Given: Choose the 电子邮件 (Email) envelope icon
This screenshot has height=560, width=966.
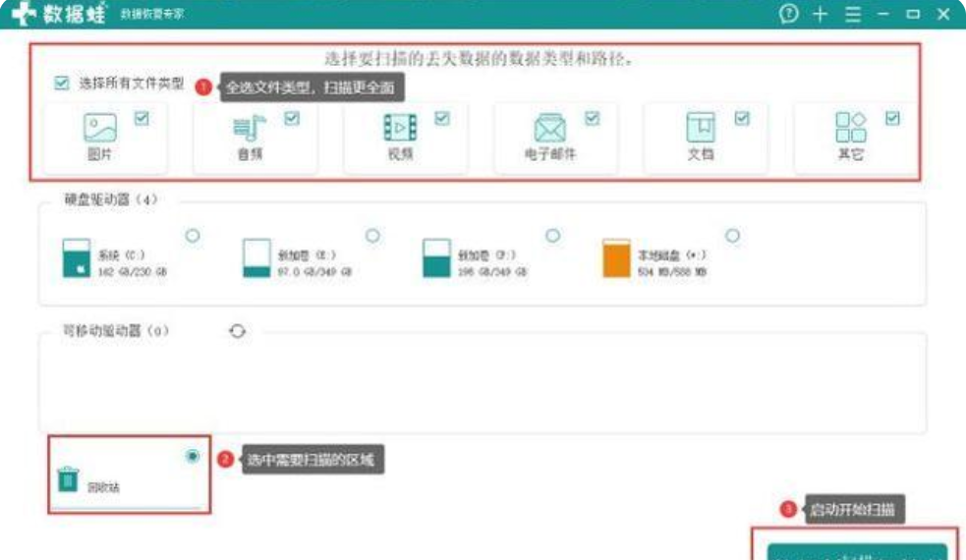Looking at the screenshot, I should point(549,129).
